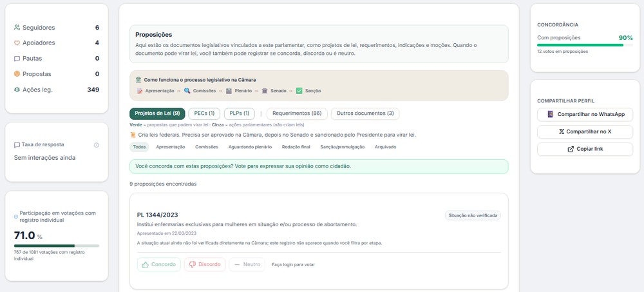Viewport: 644px width, 292px height.
Task: Open the Taxa de resposta info icon
Action: pos(97,145)
